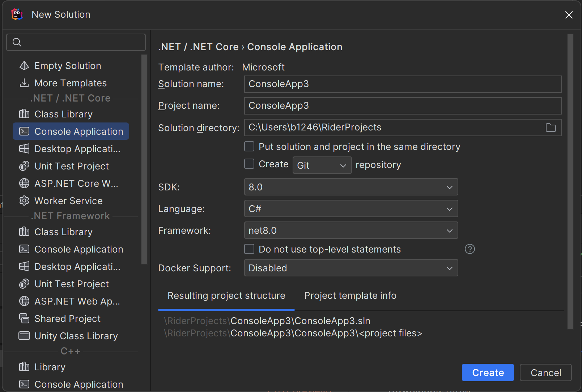Viewport: 582px width, 392px height.
Task: Click the template list scrollbar
Action: pyautogui.click(x=144, y=159)
